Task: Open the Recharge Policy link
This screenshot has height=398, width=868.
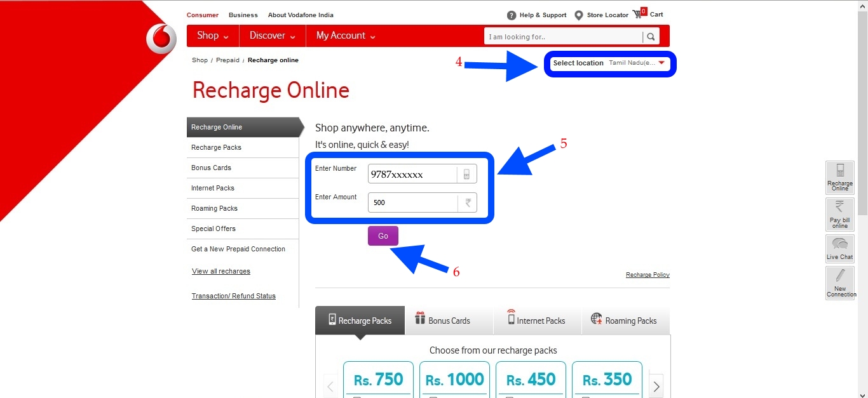Action: pyautogui.click(x=648, y=275)
